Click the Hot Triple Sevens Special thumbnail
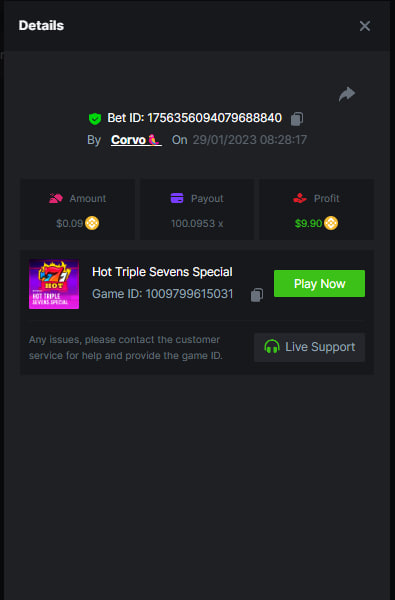 54,284
